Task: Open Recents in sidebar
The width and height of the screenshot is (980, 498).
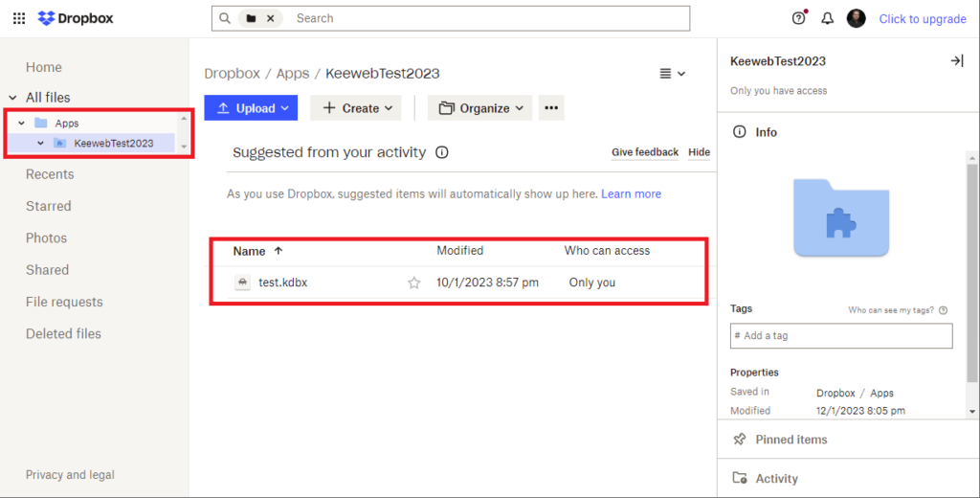Action: (x=50, y=174)
